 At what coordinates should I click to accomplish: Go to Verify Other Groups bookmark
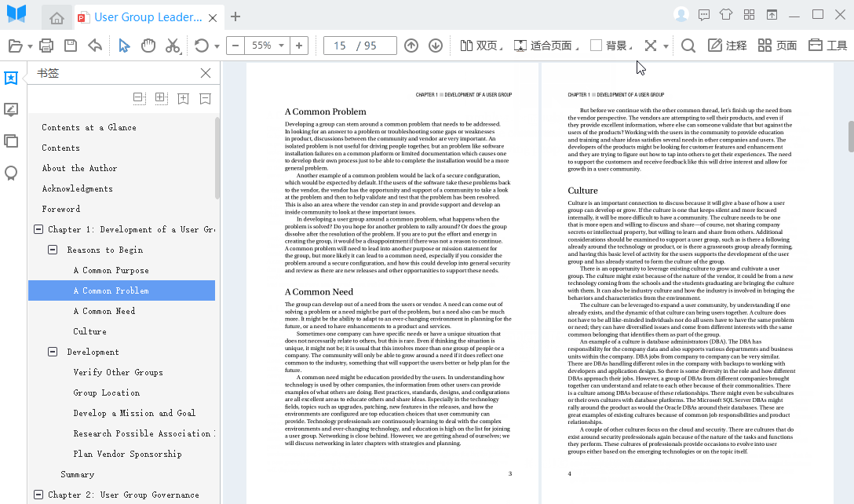119,372
